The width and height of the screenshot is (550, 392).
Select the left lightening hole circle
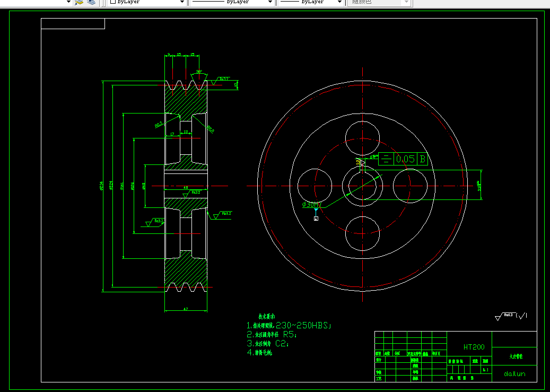coord(315,186)
